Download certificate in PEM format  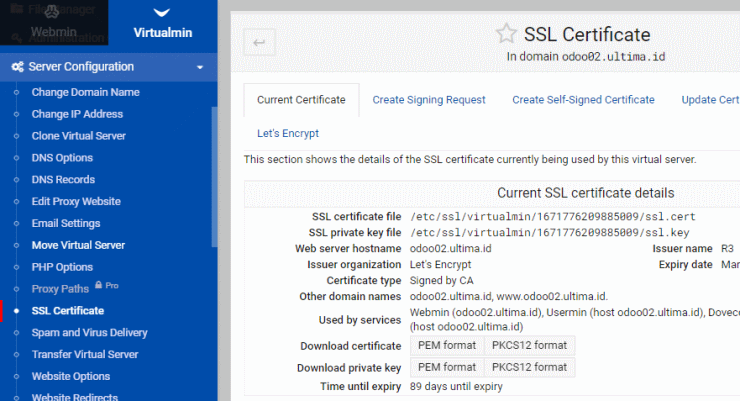click(x=447, y=346)
